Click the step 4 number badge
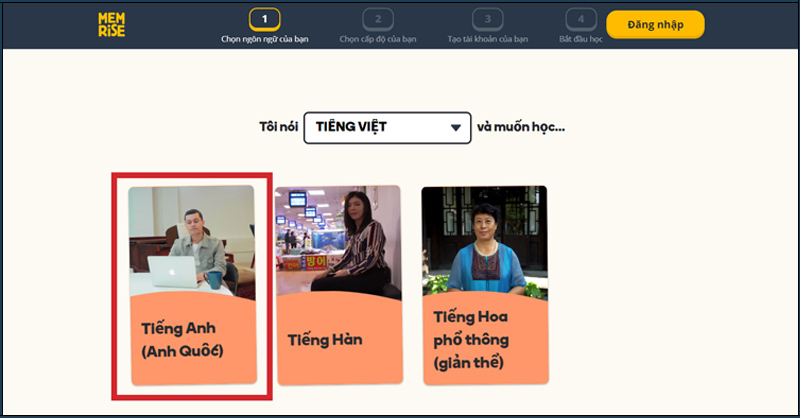 (x=580, y=19)
